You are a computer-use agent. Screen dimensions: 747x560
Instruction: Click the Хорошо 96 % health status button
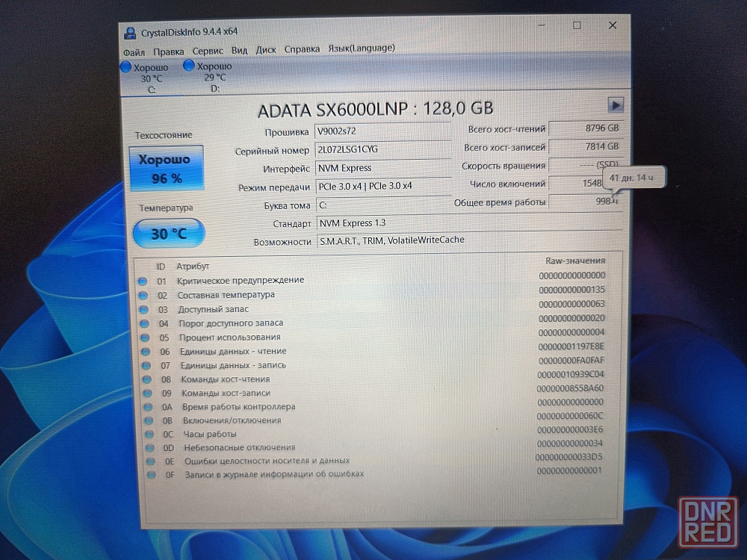click(166, 169)
